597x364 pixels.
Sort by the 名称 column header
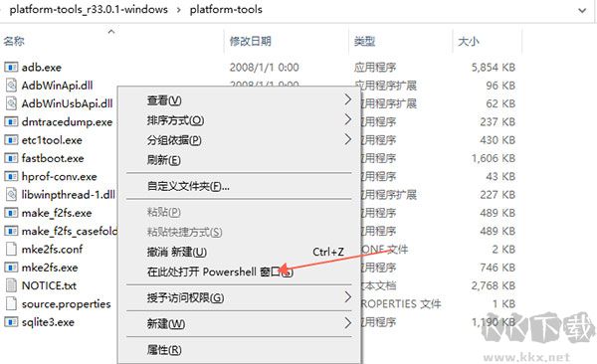(14, 41)
